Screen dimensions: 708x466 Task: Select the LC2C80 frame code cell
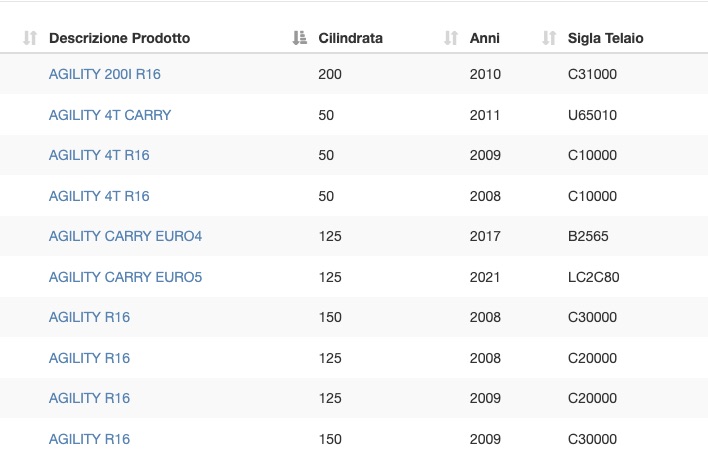(x=593, y=277)
